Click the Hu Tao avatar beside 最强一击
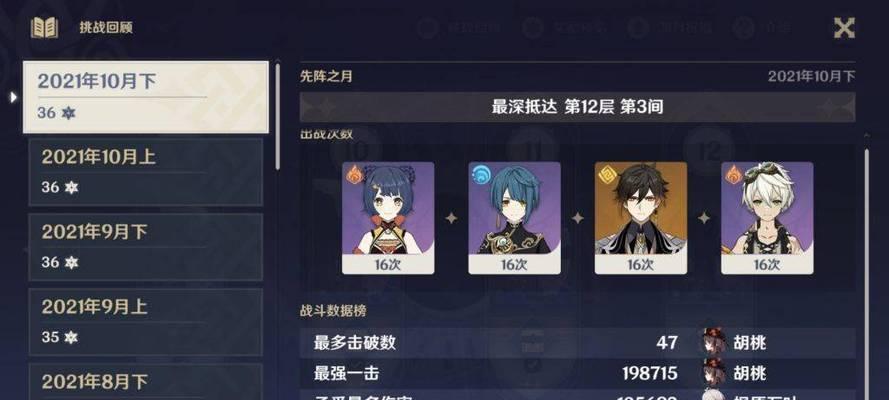The height and width of the screenshot is (400, 889). click(712, 372)
